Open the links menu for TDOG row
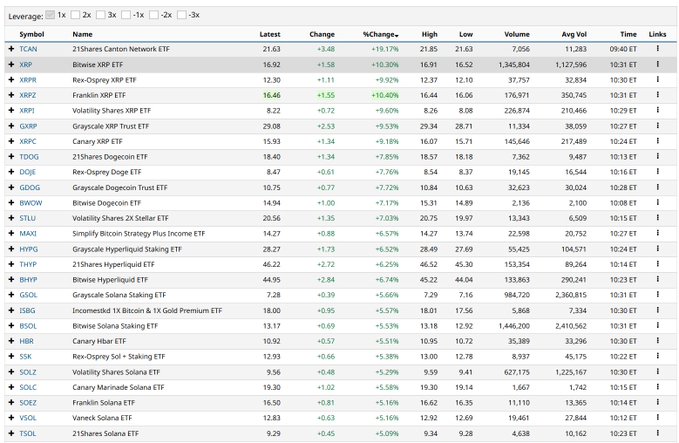 click(657, 156)
